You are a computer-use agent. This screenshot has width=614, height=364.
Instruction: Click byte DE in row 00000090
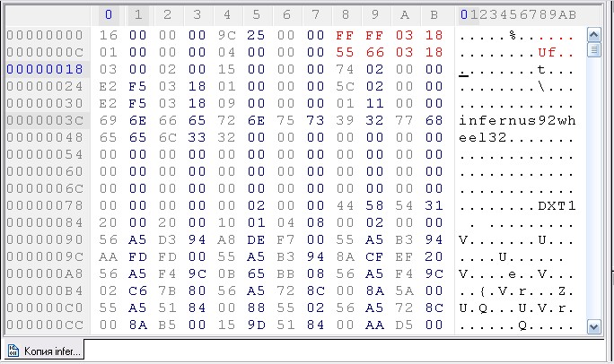(x=257, y=239)
